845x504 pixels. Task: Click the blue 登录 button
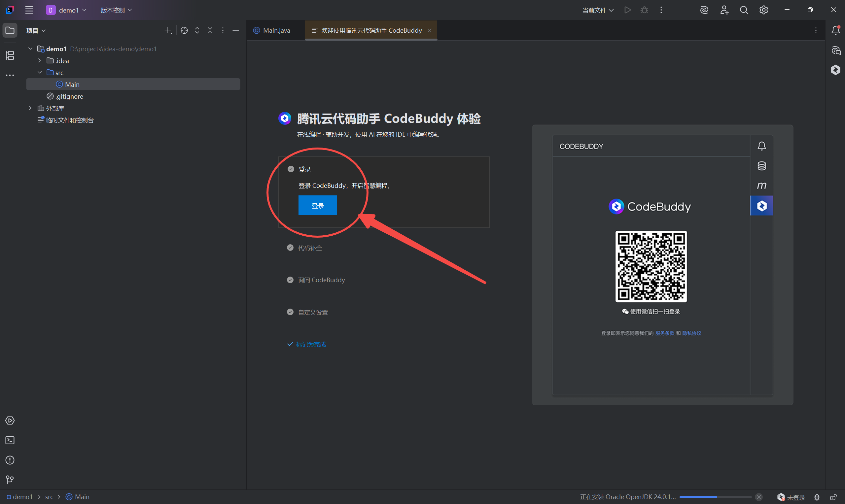(317, 206)
